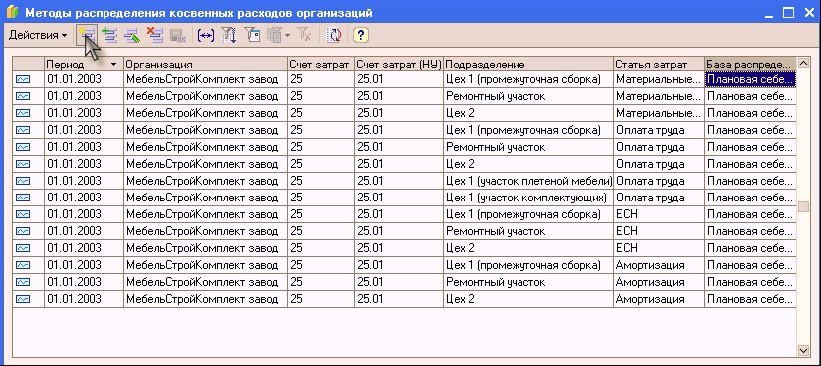Open the filter and sort settings icon
821x366 pixels.
(x=229, y=35)
